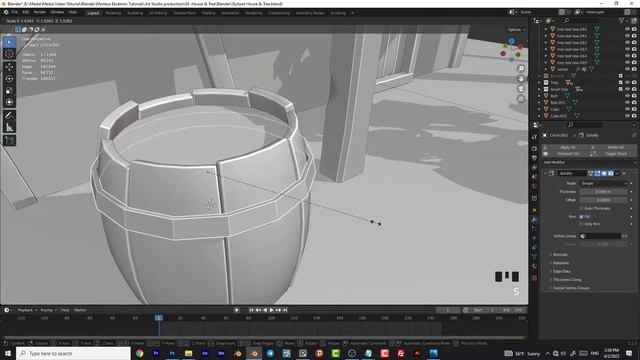Screen dimensions: 640x360
Task: Hide Tree collection via eye icon
Action: tap(627, 82)
